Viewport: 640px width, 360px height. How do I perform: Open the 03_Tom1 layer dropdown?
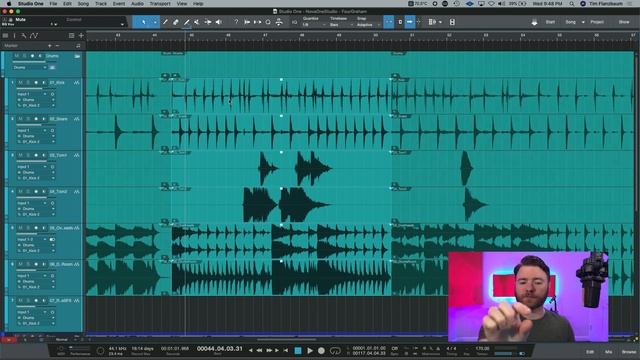pyautogui.click(x=36, y=178)
